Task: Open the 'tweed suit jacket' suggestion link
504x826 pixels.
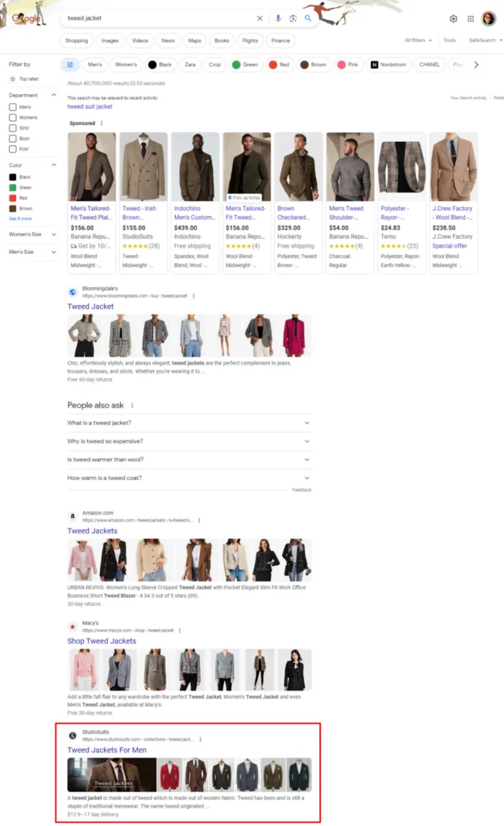Action: click(90, 107)
